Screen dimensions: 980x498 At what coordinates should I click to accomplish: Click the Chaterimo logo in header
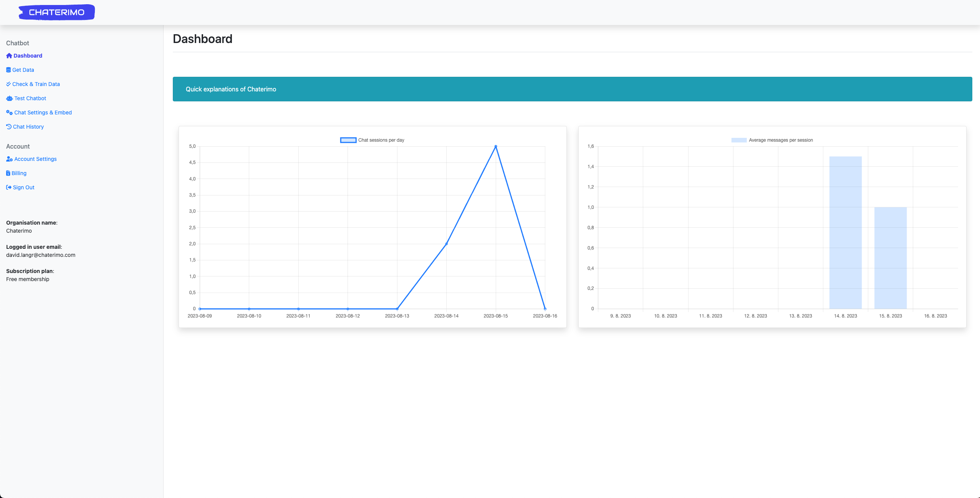point(56,12)
